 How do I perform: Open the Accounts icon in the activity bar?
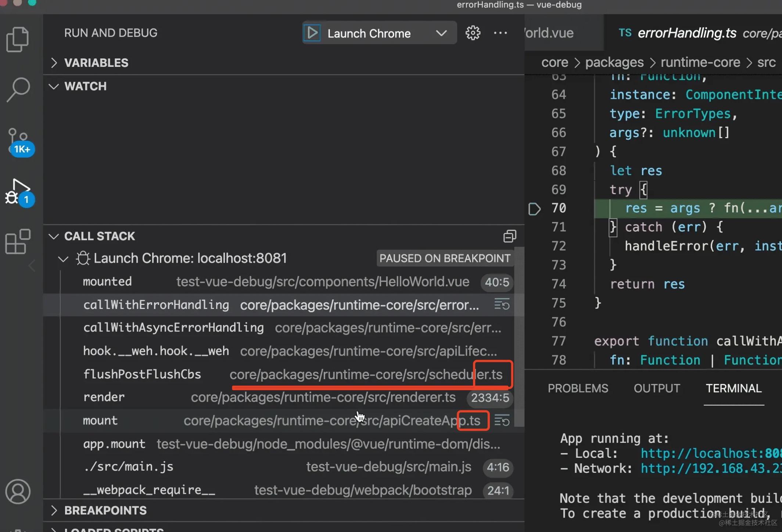[x=18, y=491]
